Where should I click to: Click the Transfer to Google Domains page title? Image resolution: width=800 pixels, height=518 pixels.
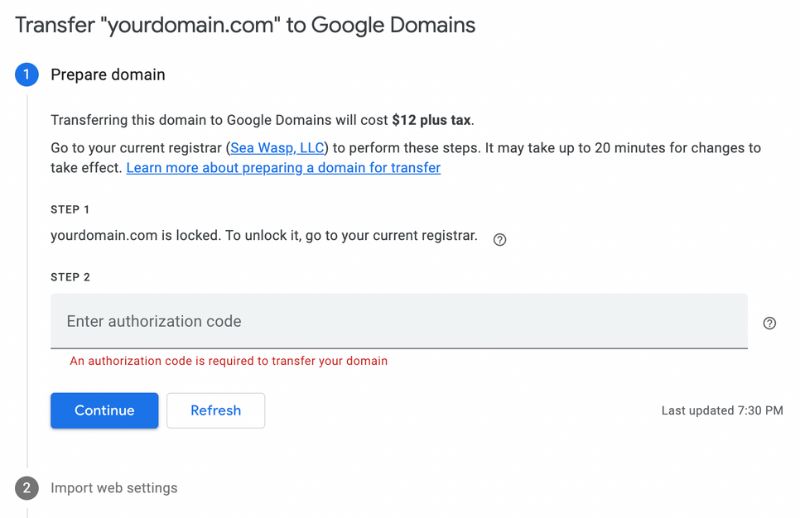pyautogui.click(x=245, y=24)
